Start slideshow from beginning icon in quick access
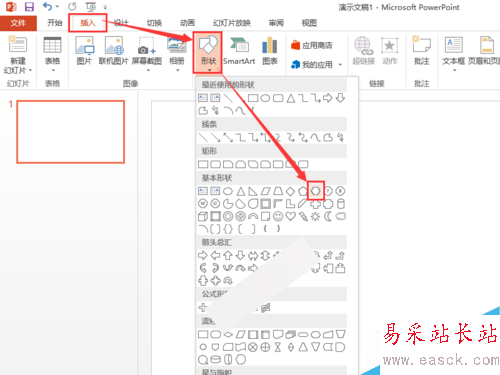The width and height of the screenshot is (500, 375). pos(90,7)
